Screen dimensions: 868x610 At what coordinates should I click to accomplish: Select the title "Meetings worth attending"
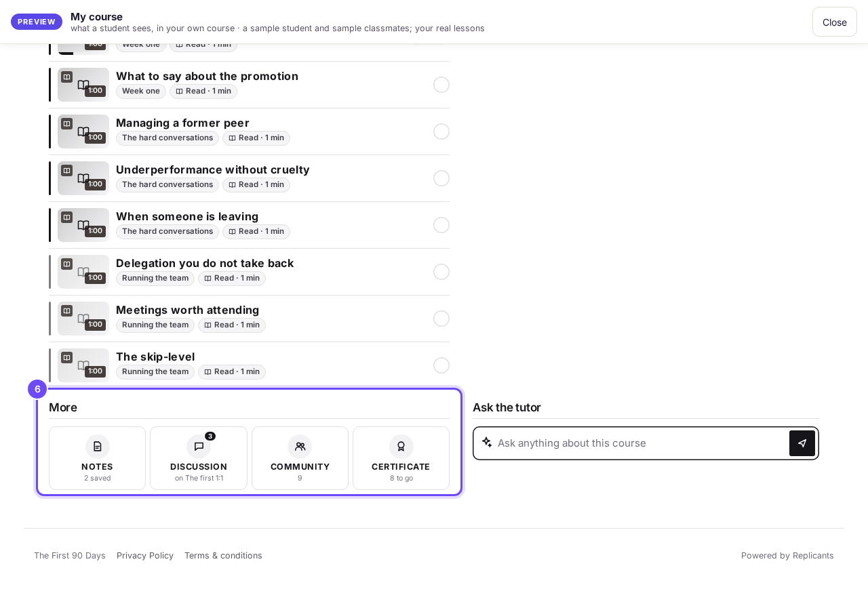[x=188, y=310]
